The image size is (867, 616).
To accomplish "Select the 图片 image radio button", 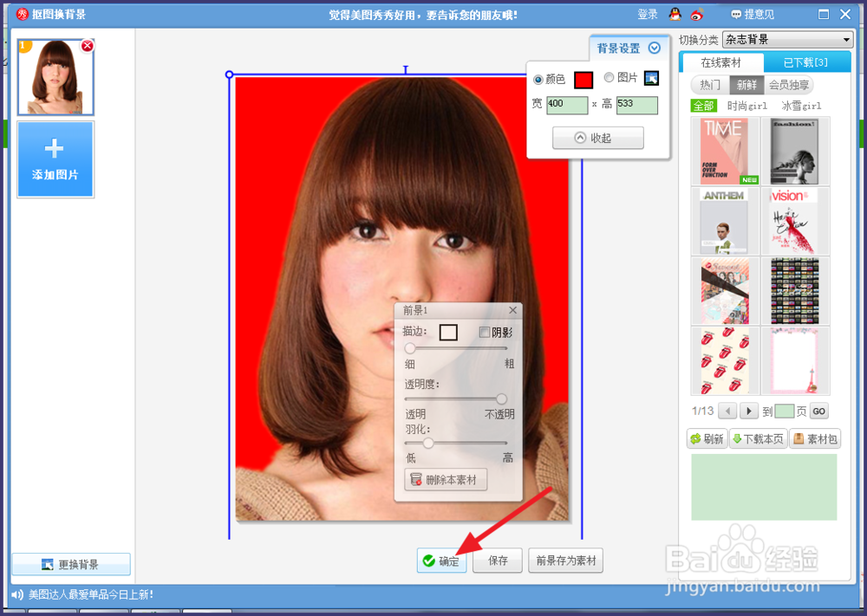I will point(609,77).
